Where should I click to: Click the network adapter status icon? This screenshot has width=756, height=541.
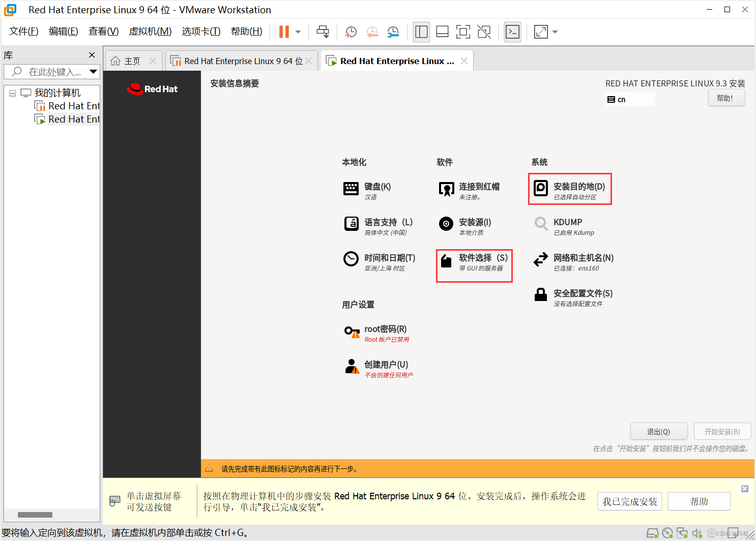point(682,533)
